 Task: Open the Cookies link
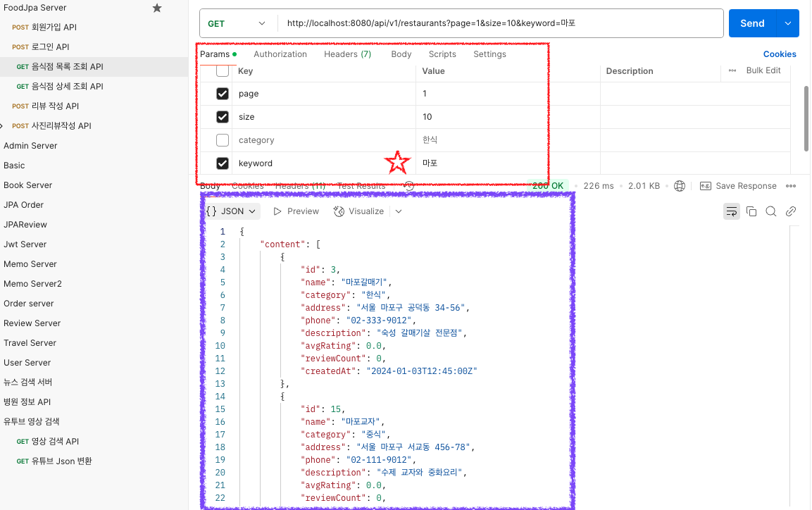pyautogui.click(x=780, y=54)
